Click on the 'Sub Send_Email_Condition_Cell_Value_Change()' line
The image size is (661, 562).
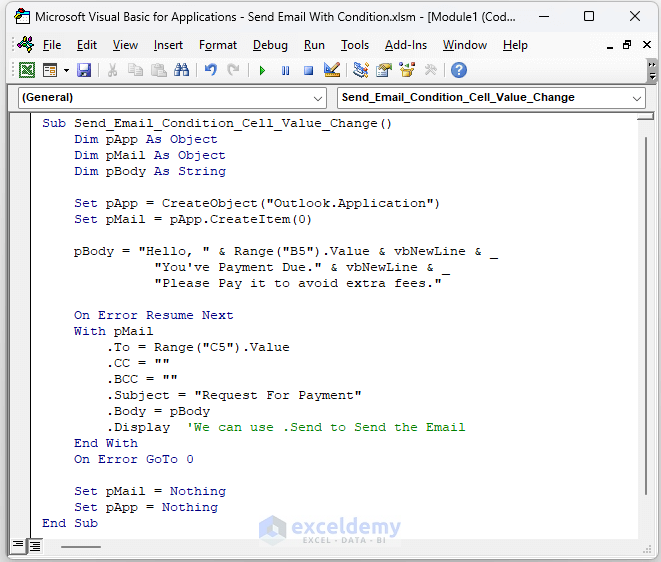pyautogui.click(x=217, y=124)
